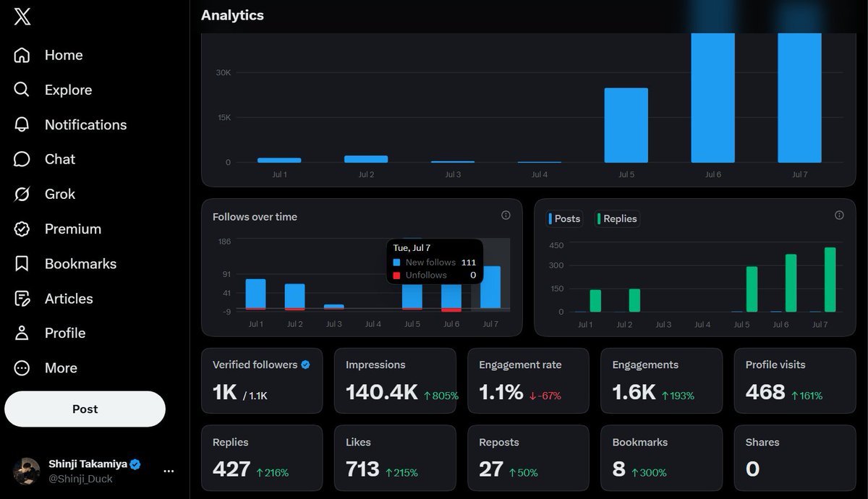Click Jul 5 replies green bar
This screenshot has height=499, width=868.
point(752,289)
